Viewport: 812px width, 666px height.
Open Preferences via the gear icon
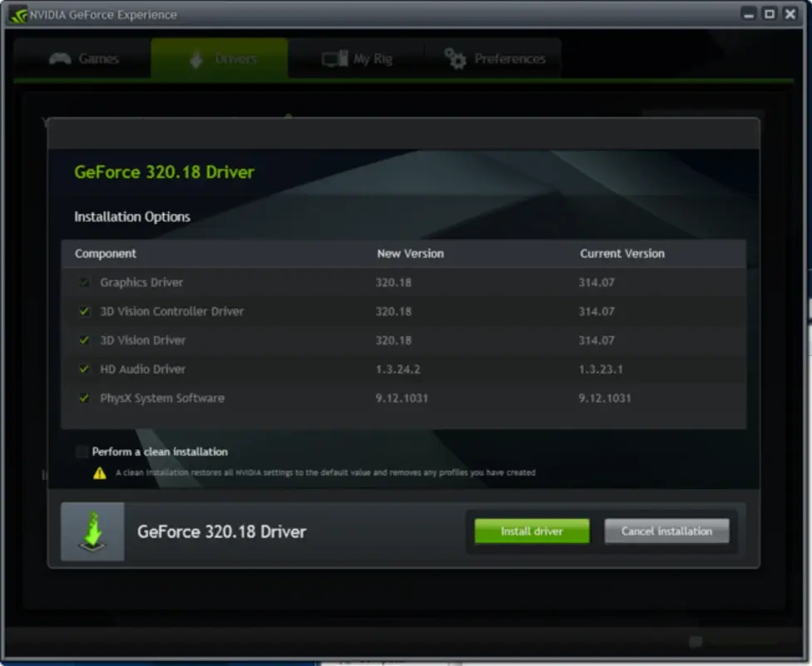click(453, 58)
